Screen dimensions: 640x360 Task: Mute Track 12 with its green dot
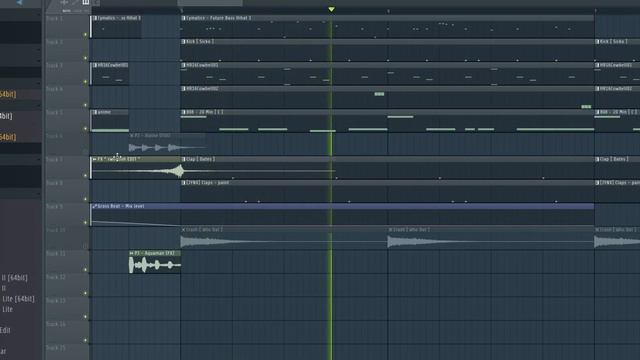point(85,293)
